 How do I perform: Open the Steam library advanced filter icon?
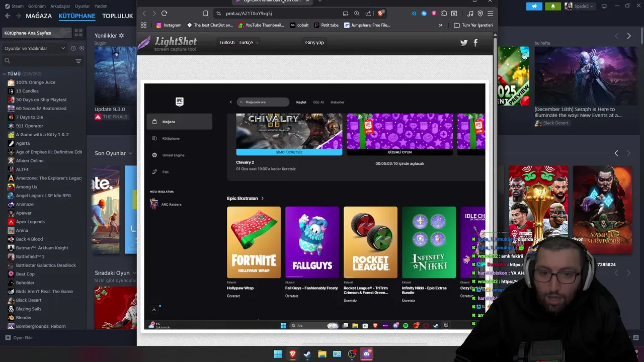[78, 61]
